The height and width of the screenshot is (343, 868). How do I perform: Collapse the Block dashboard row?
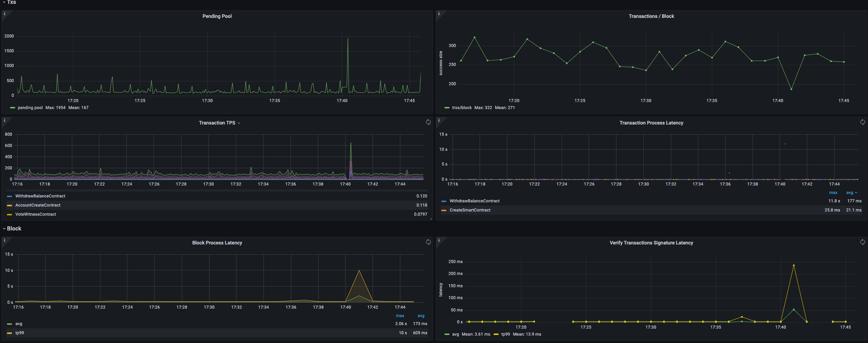click(13, 229)
